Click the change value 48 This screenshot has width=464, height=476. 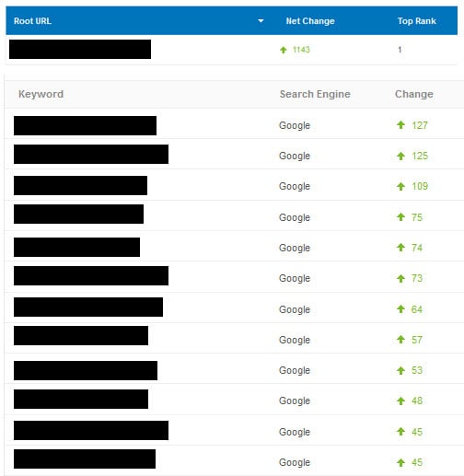pyautogui.click(x=417, y=401)
